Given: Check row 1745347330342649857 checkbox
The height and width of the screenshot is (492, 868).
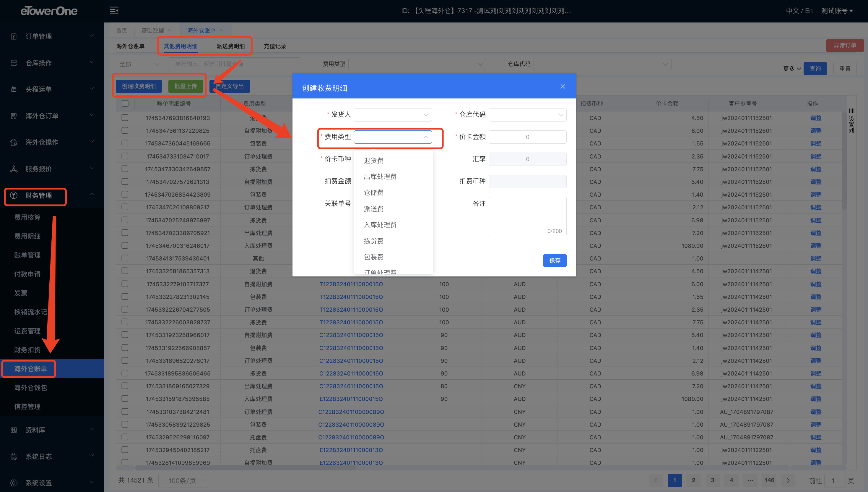Looking at the screenshot, I should tap(125, 169).
